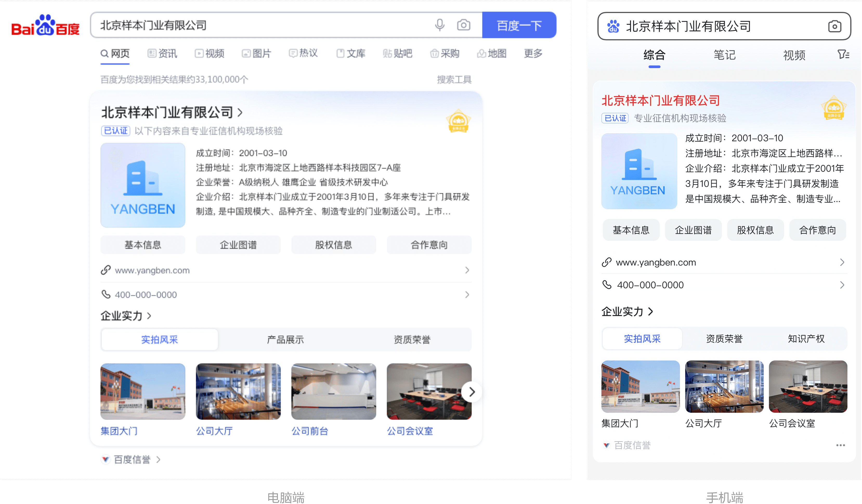Open the 百度信誉 link below desktop card
This screenshot has height=504, width=862.
(x=132, y=460)
